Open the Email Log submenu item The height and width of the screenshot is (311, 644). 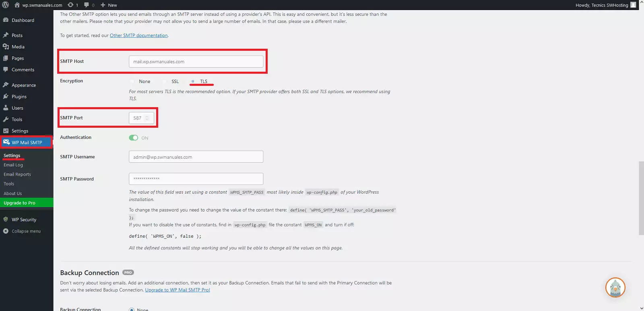tap(13, 165)
